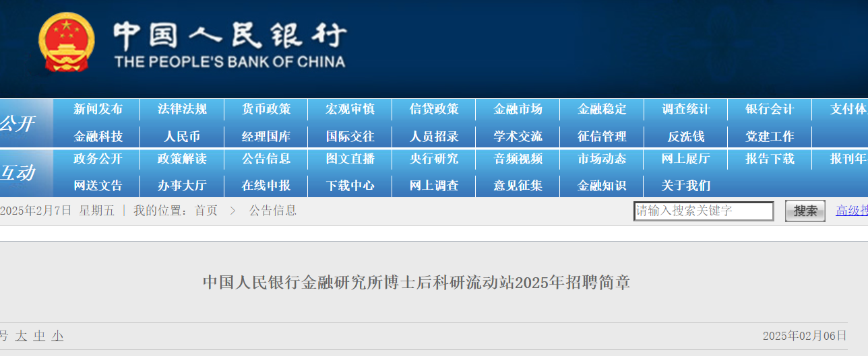Viewport: 868px width, 356px height.
Task: Visit 网上展厅 link
Action: point(685,159)
